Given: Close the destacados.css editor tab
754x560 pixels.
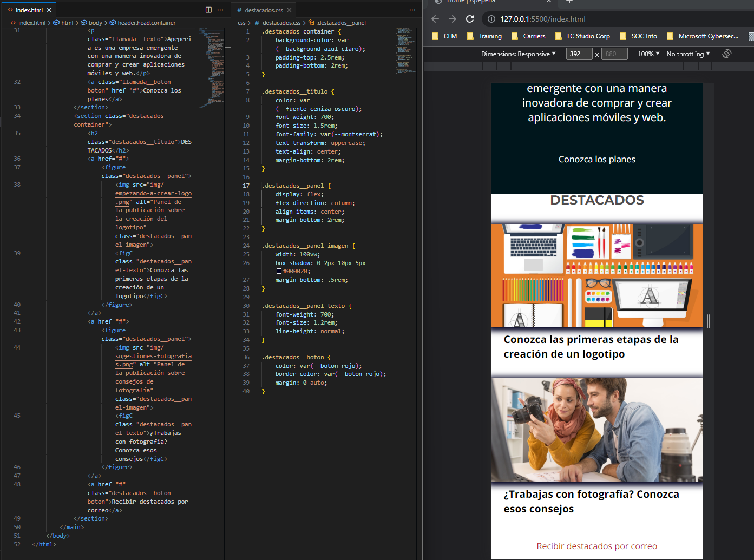Looking at the screenshot, I should coord(289,10).
